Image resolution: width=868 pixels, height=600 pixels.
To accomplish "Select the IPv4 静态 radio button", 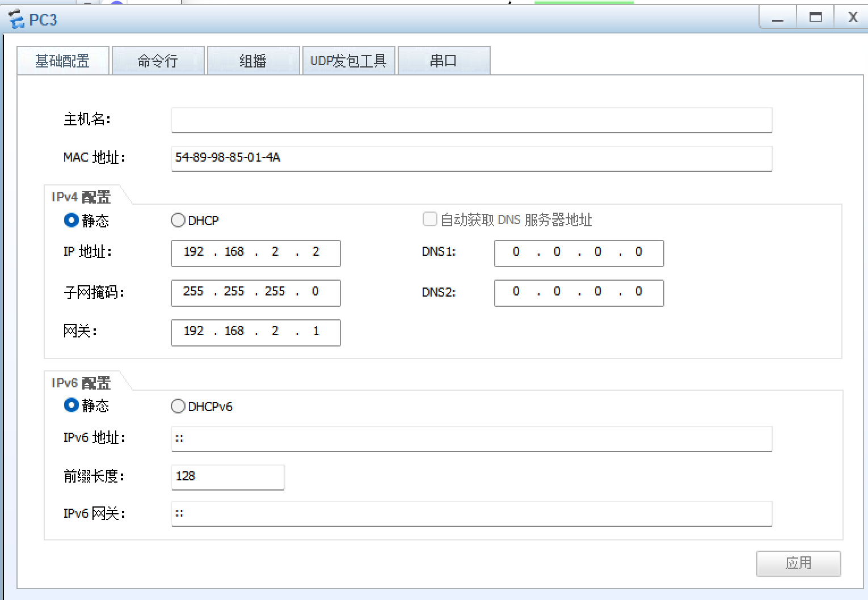I will (x=71, y=220).
